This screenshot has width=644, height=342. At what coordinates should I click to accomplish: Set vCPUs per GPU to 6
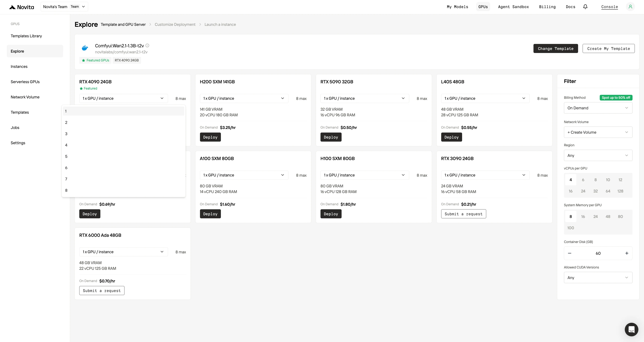pyautogui.click(x=583, y=180)
